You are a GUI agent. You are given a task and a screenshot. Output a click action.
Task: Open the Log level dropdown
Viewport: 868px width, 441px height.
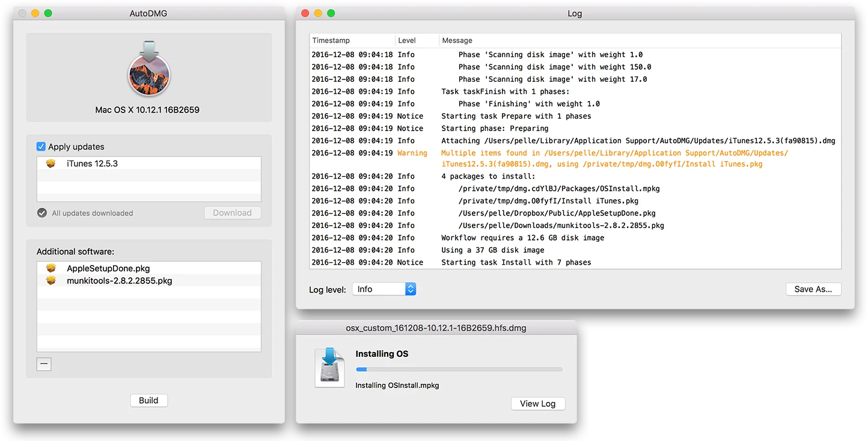[384, 289]
